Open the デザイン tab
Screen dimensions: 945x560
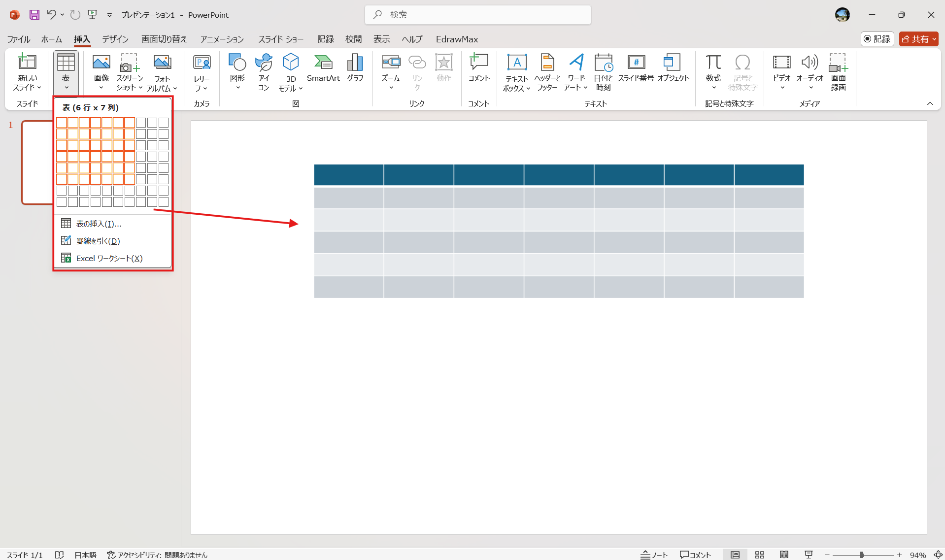tap(115, 39)
